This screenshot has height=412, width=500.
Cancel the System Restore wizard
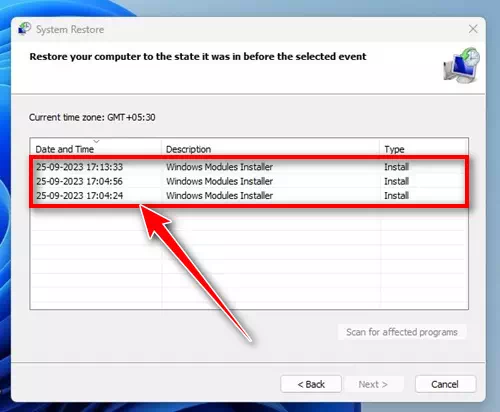point(445,384)
